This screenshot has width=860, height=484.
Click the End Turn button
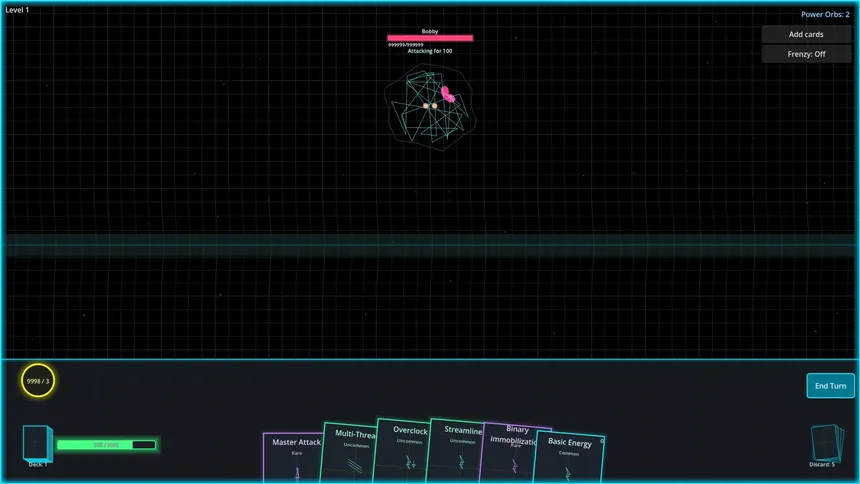point(830,386)
